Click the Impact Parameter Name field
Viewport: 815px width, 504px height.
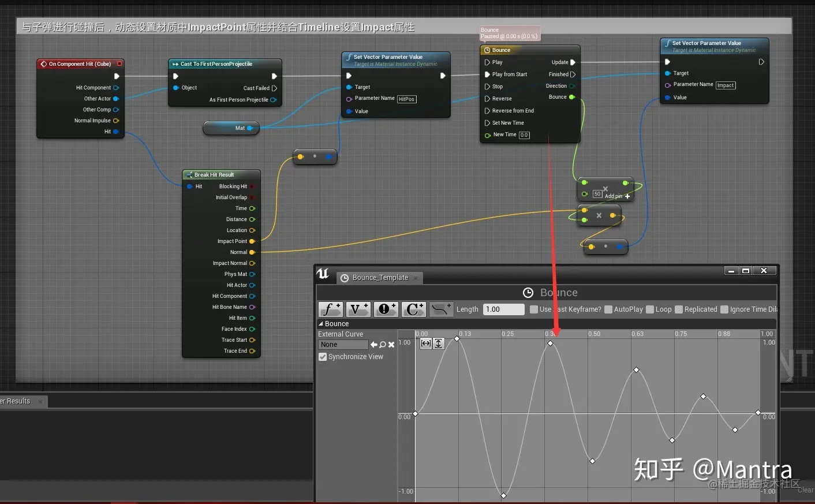(726, 85)
